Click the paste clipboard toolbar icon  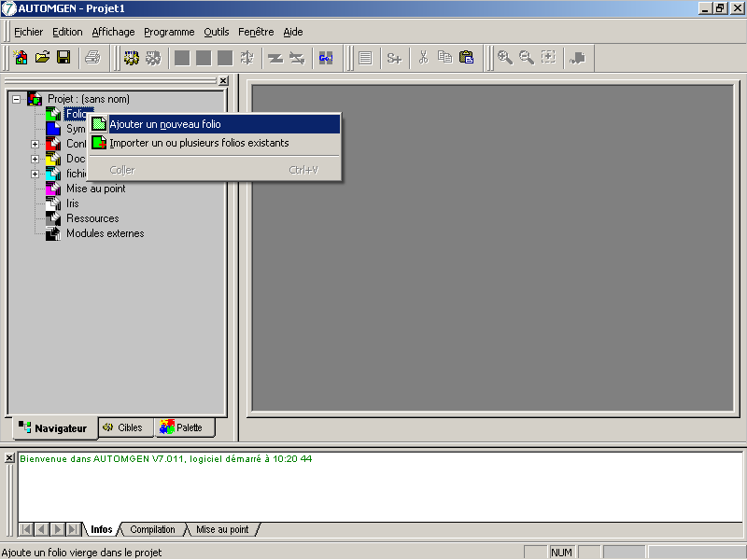(466, 58)
